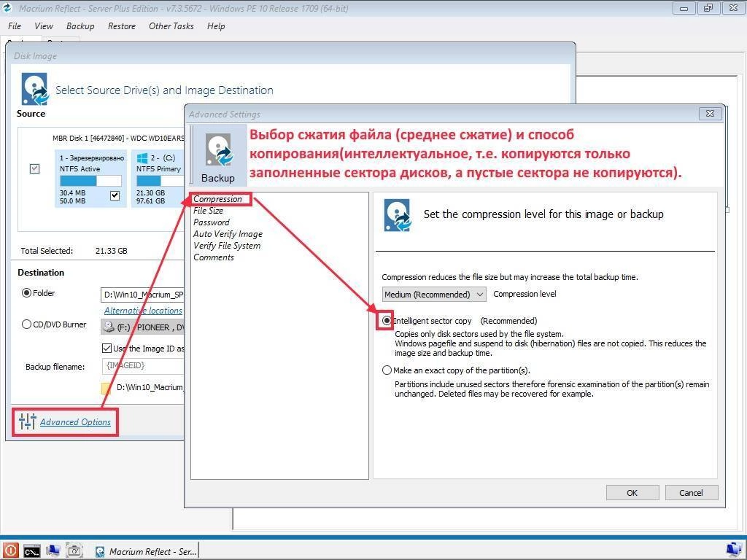747x560 pixels.
Task: Click the CD drive icon next to F:
Action: pos(109,327)
